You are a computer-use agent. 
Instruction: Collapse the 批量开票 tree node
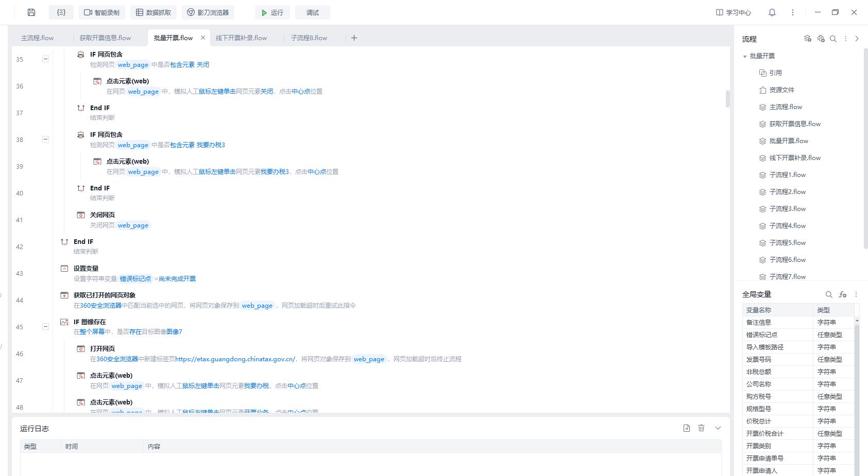[745, 56]
